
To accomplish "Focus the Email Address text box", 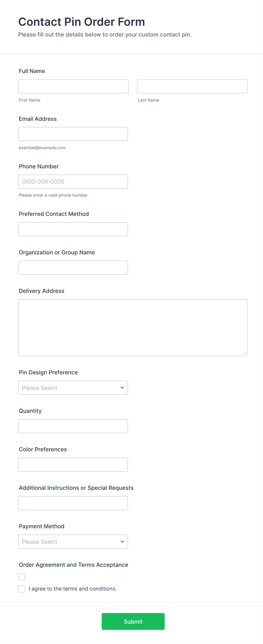I will pyautogui.click(x=73, y=134).
